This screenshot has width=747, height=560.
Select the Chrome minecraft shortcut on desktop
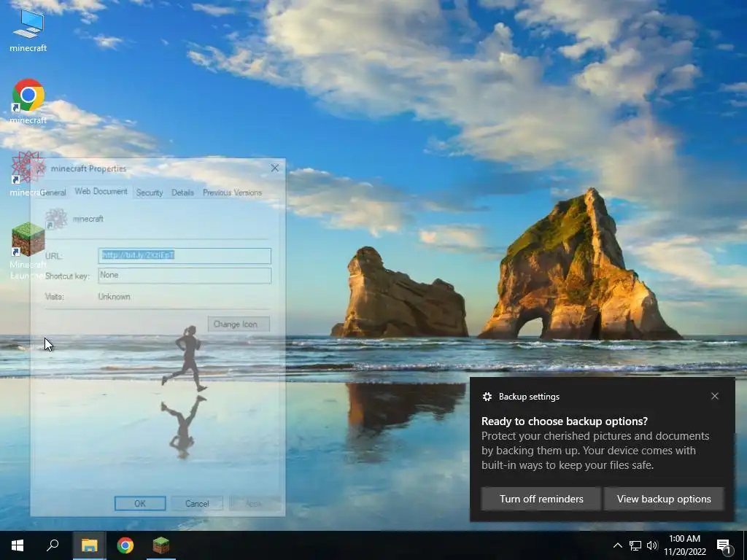28,101
